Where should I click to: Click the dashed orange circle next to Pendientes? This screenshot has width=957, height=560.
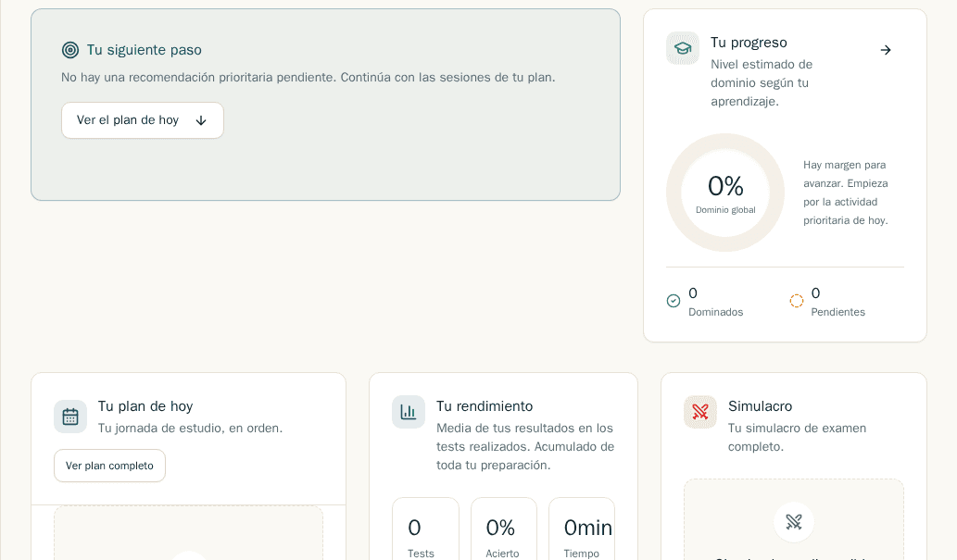[797, 301]
